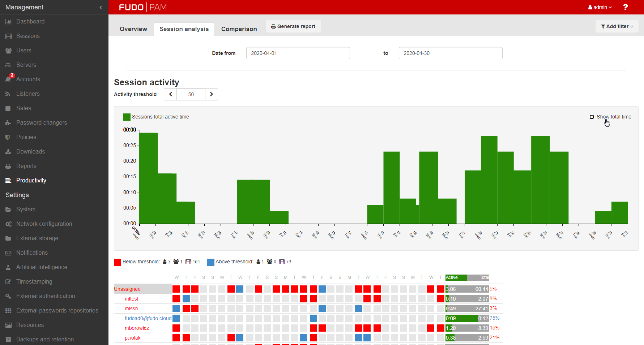Click the External passwords repositories grid icon
Viewport: 644px width, 345px height.
click(x=8, y=311)
